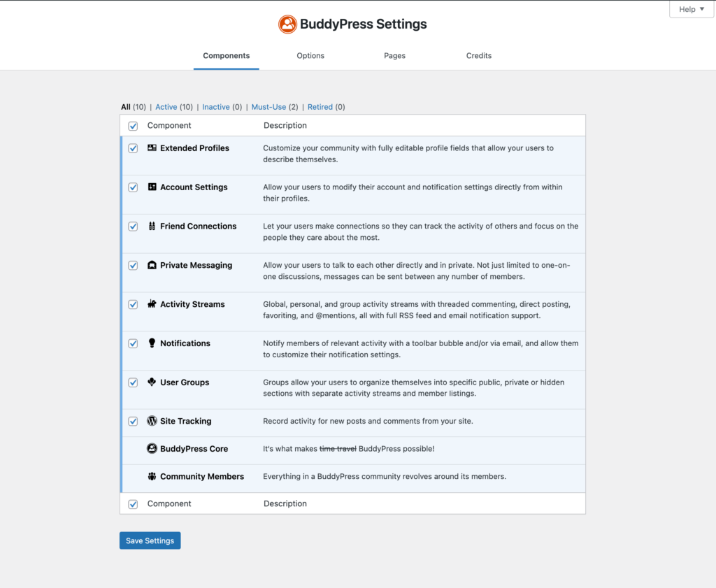Click the Extended Profiles component icon
Viewport: 716px width, 588px height.
(152, 148)
